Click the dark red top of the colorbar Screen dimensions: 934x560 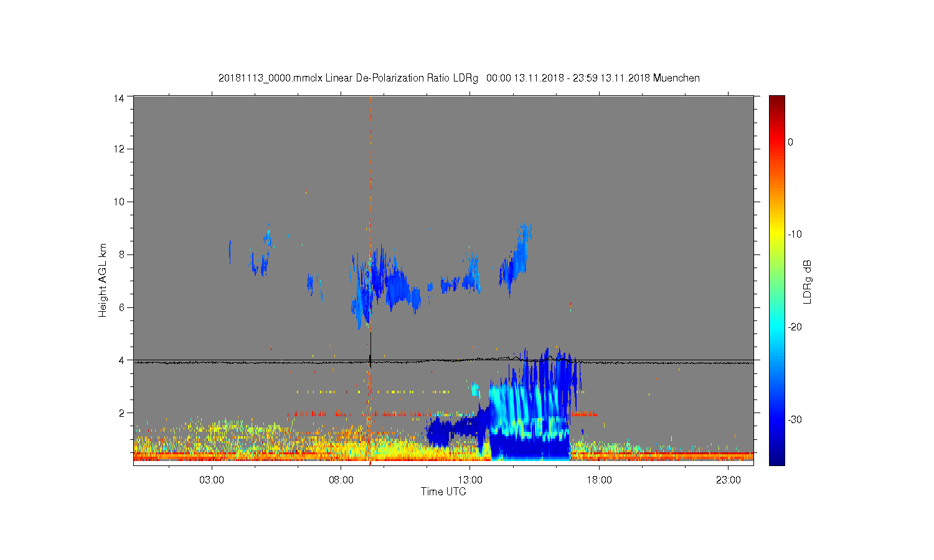777,101
